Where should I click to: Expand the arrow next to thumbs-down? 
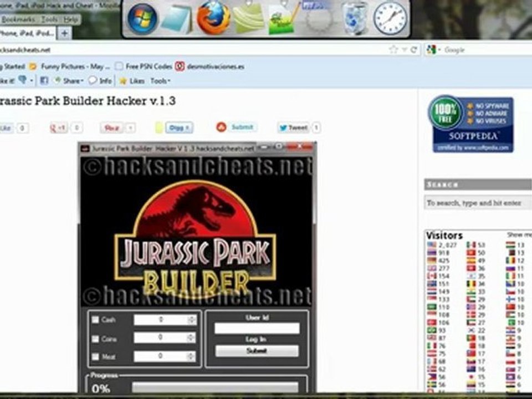pyautogui.click(x=32, y=81)
